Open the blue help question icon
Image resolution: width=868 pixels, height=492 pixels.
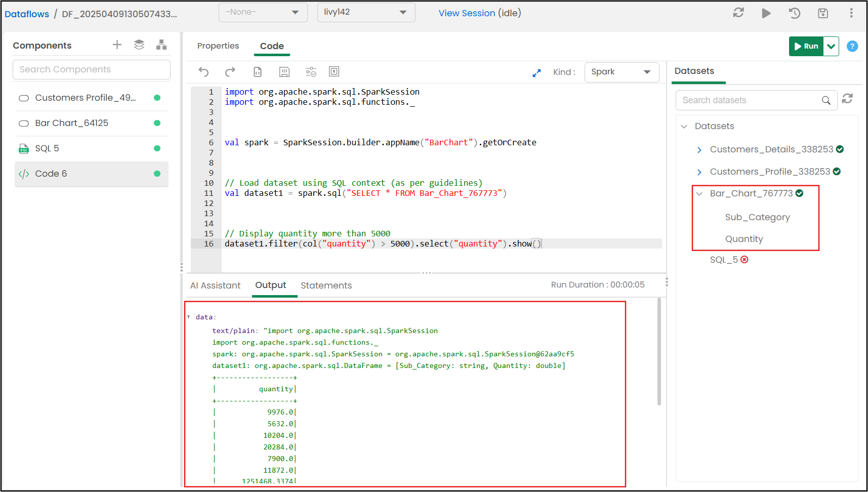[852, 46]
